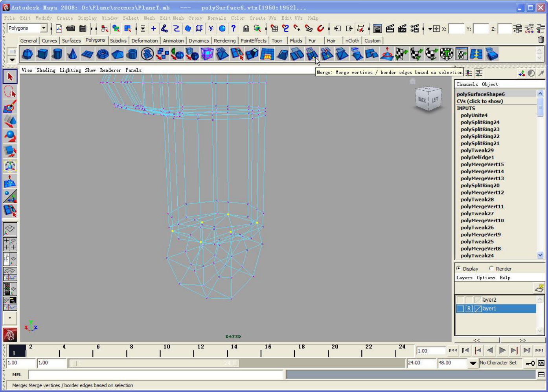Open a scene with folder icon
Screen dimensions: 548x392
pos(71,28)
